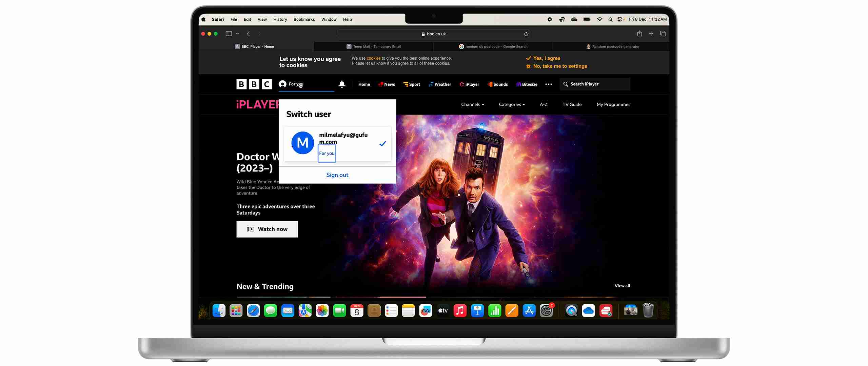Open the Safari File menu
Screen dimensions: 868x366
tap(234, 19)
